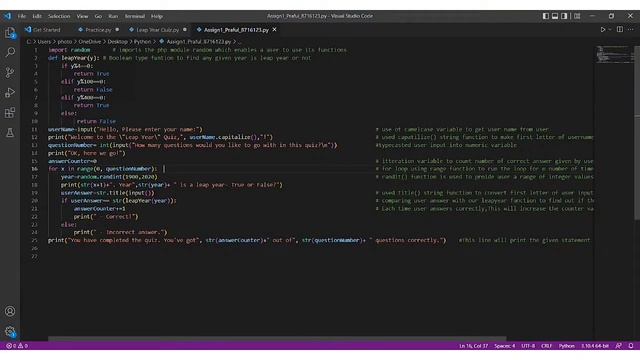Open the Customize Layout icon
This screenshot has height=360, width=640.
tap(577, 16)
